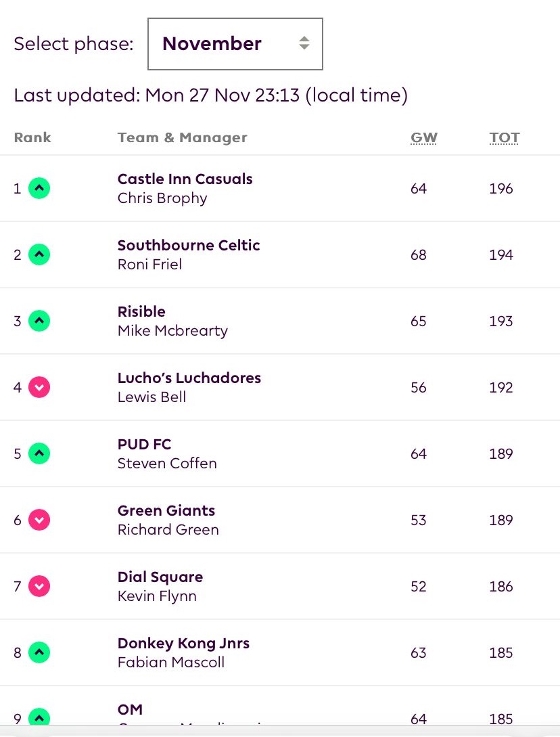Open Lucho's Luchadores team link
This screenshot has width=560, height=737.
(189, 378)
